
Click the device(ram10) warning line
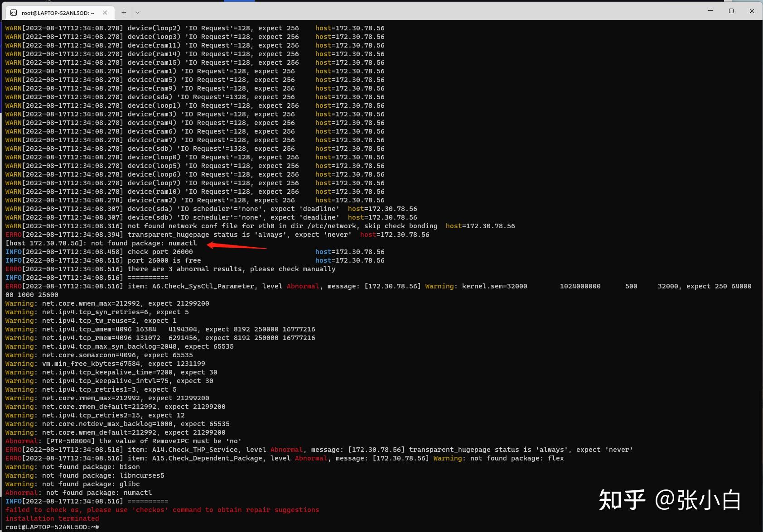pos(195,192)
